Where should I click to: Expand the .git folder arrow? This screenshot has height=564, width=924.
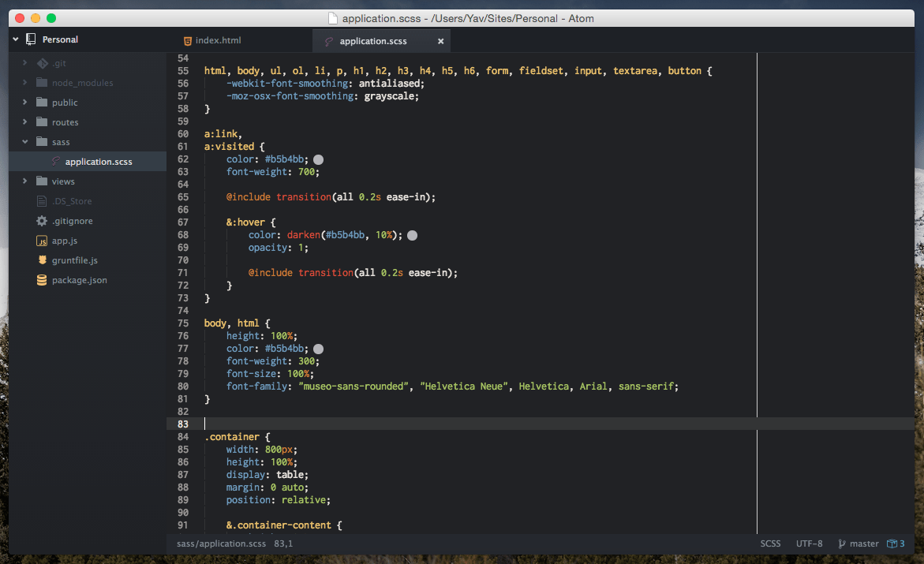coord(24,62)
